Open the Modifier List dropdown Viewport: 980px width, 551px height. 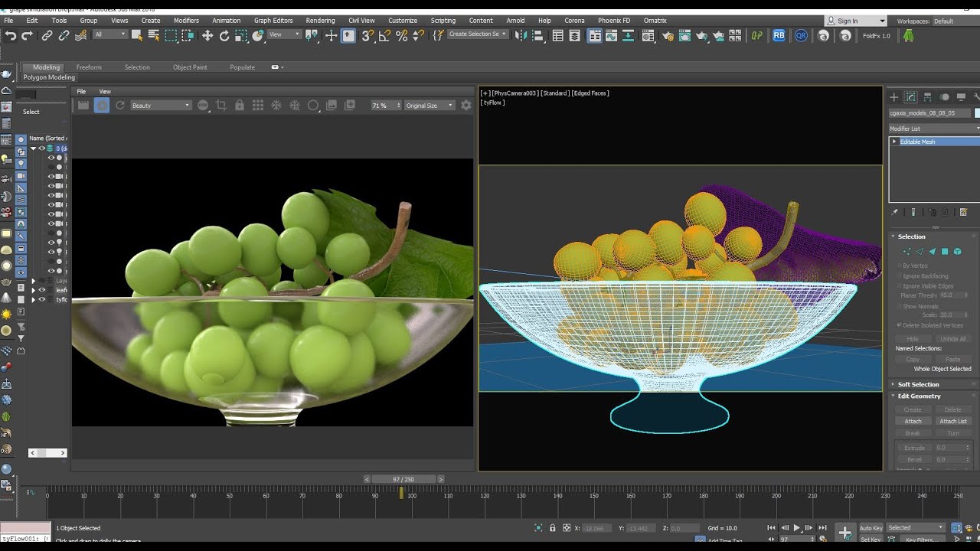(x=934, y=129)
